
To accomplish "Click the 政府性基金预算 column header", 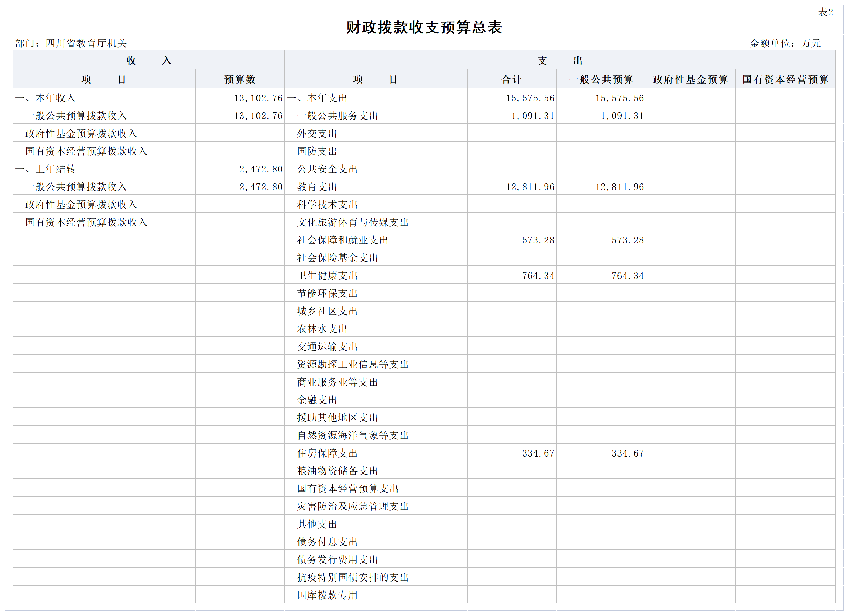I will pos(691,79).
